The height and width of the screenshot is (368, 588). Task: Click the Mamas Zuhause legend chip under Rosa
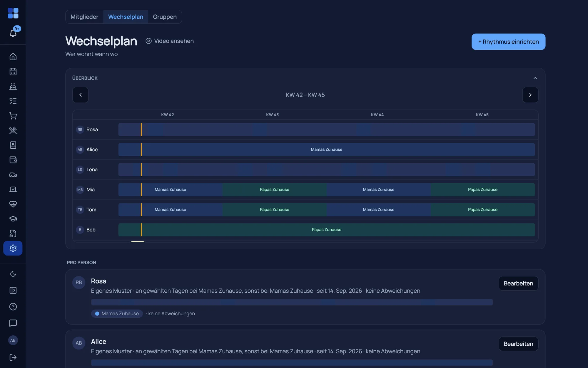tap(117, 314)
